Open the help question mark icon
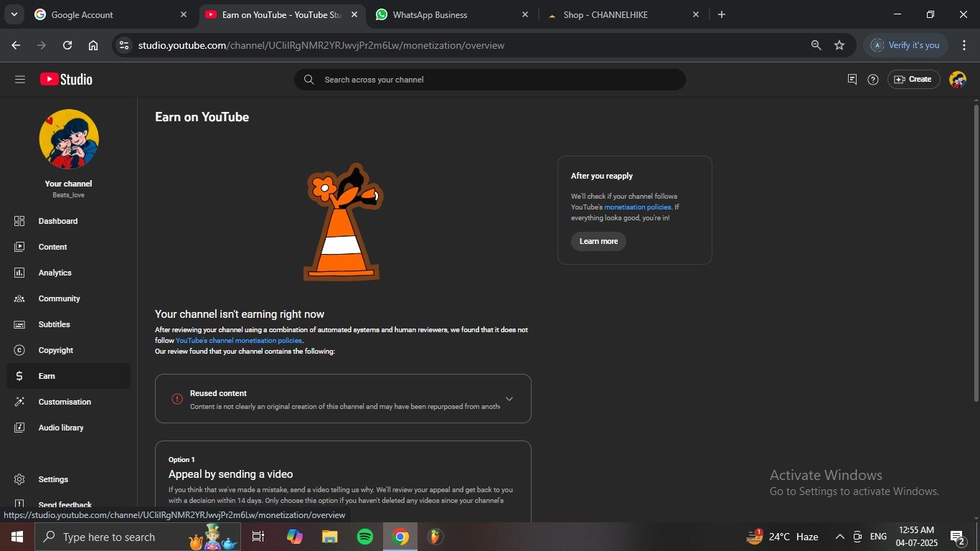Image resolution: width=980 pixels, height=551 pixels. tap(873, 80)
